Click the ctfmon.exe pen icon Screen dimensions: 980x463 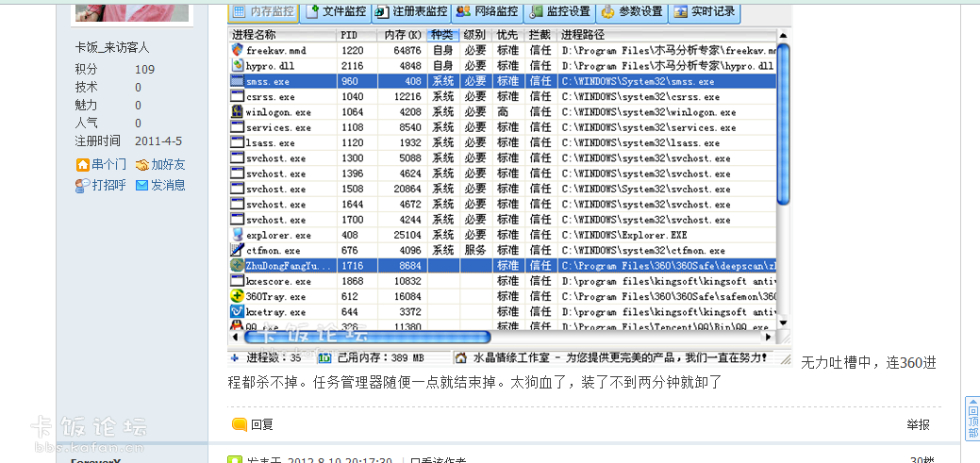coord(237,250)
